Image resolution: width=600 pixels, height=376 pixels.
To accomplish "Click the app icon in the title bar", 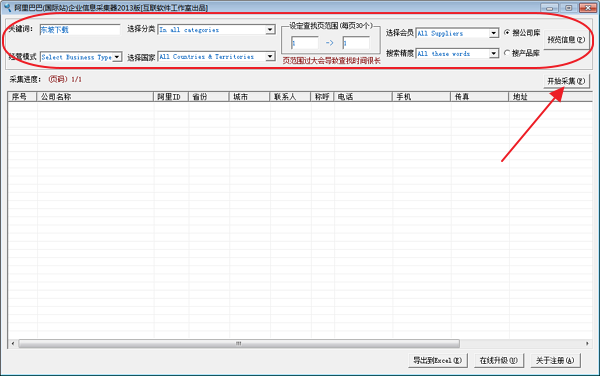I will coord(7,7).
